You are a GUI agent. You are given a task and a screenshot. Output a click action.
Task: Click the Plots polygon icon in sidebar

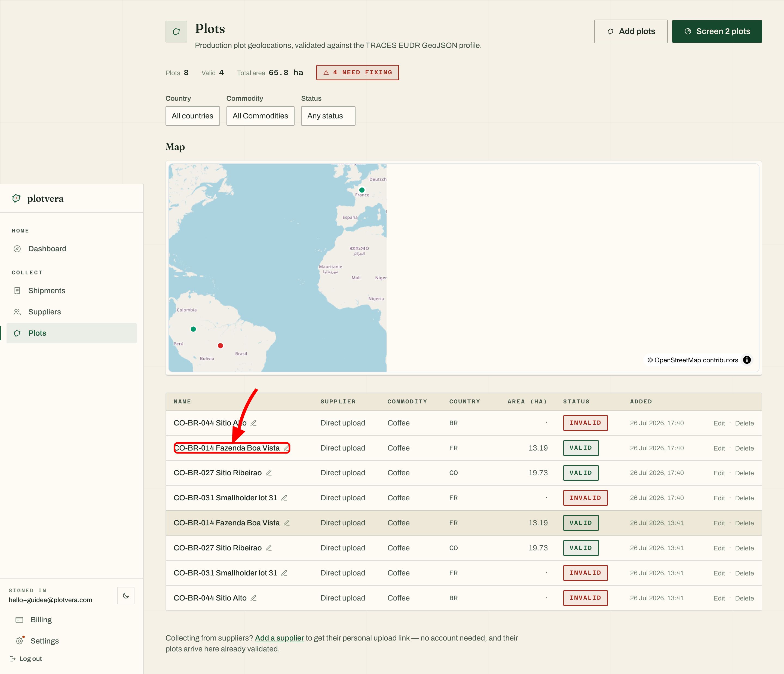click(x=17, y=333)
